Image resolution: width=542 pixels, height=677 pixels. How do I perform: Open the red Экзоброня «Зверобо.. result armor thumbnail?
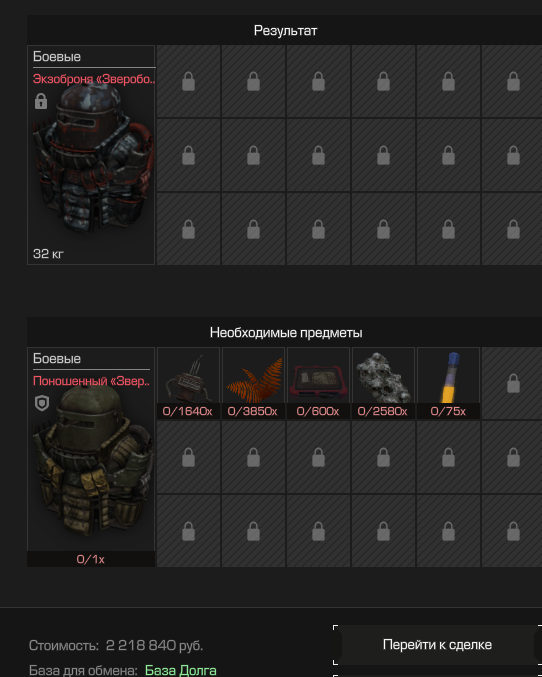[x=93, y=162]
